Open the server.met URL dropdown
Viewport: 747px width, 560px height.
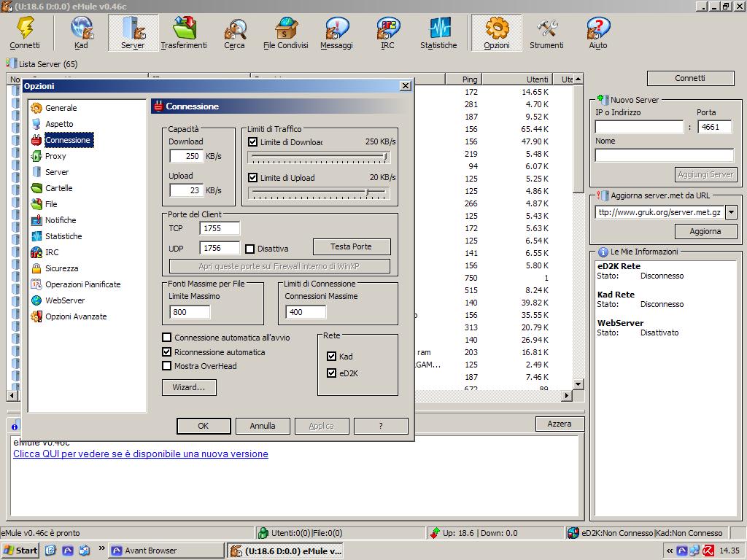(x=732, y=212)
